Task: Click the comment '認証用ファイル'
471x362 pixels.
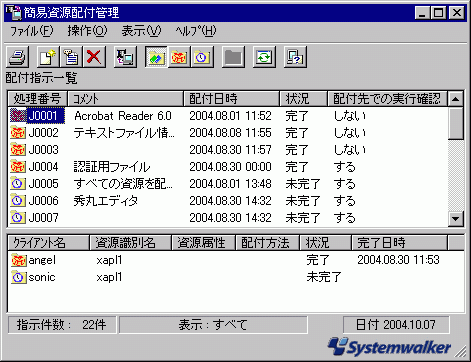Action: pyautogui.click(x=112, y=167)
